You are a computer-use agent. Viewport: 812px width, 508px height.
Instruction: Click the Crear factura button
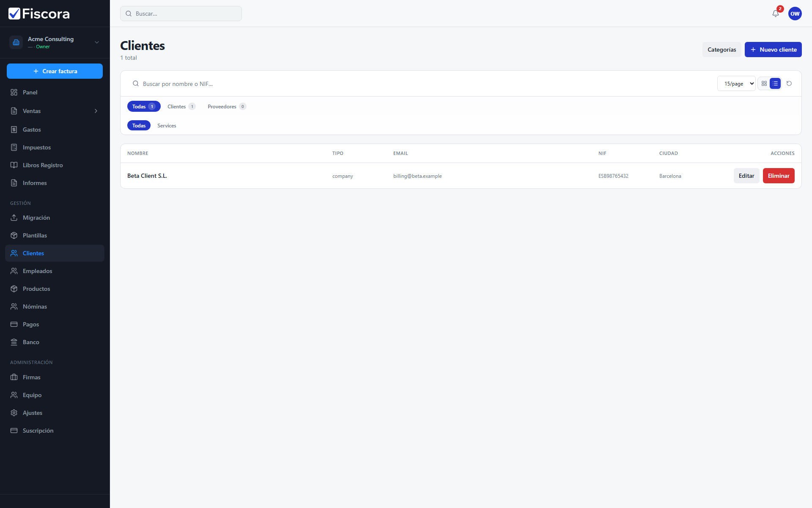[x=55, y=71]
